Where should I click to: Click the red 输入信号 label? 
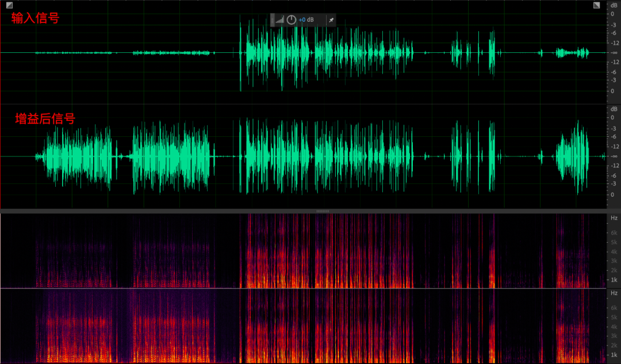(x=35, y=18)
